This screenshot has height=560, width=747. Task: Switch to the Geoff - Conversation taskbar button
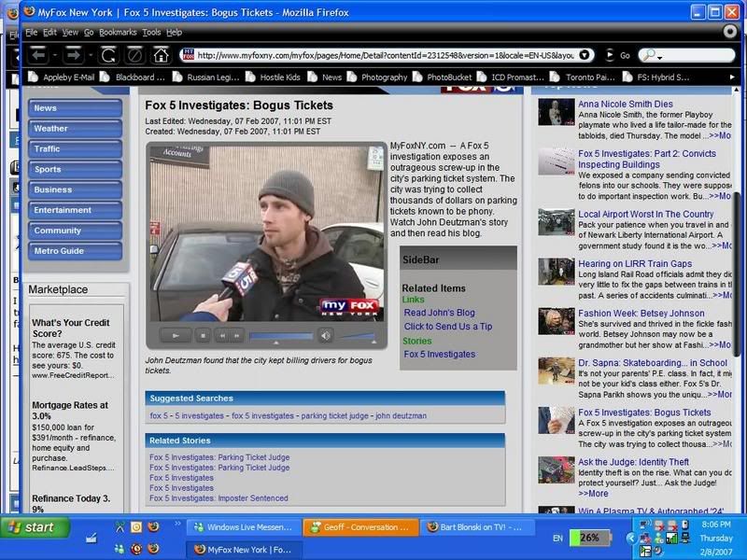click(361, 527)
